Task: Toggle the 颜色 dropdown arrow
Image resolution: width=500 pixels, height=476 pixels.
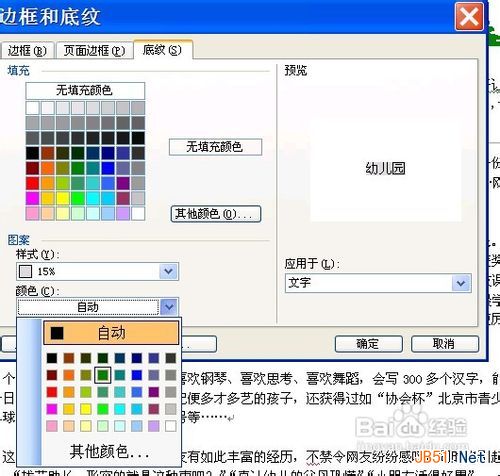Action: (x=169, y=307)
